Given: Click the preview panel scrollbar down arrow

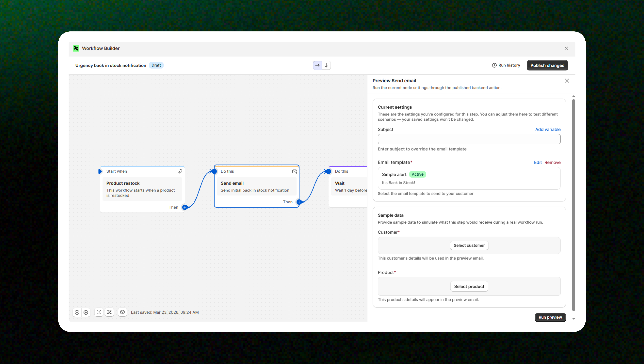Looking at the screenshot, I should (574, 319).
